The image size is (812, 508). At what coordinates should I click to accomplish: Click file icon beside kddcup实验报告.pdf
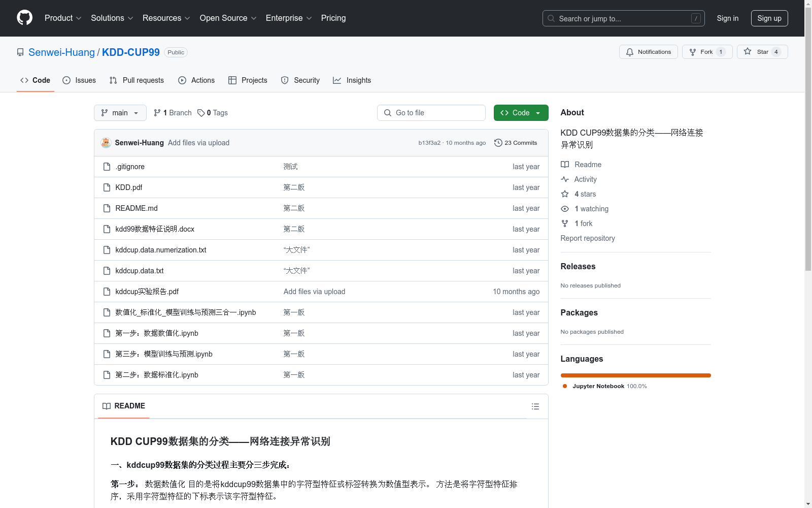[107, 292]
